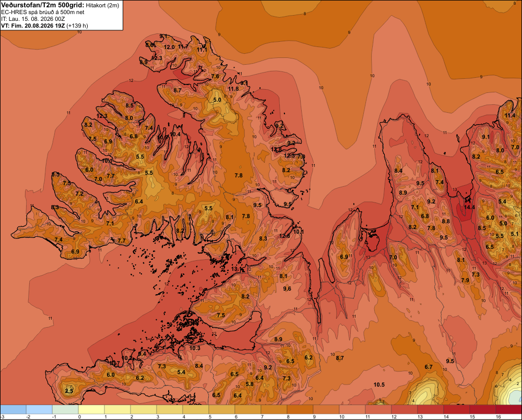The image size is (522, 420).
Task: Click the legend swatch between 12 and 13
Action: [x=405, y=410]
